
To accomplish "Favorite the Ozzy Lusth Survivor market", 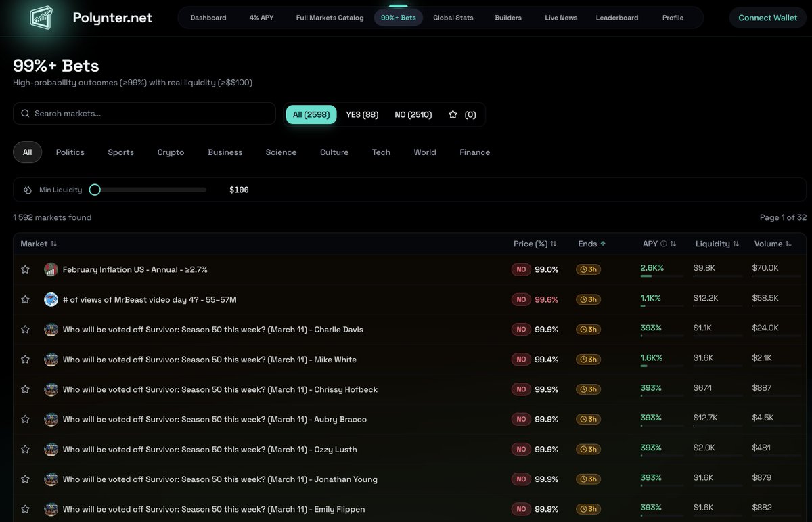I will click(25, 449).
